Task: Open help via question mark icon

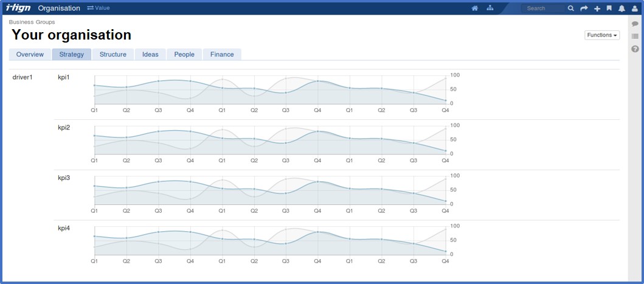Action: pos(635,49)
